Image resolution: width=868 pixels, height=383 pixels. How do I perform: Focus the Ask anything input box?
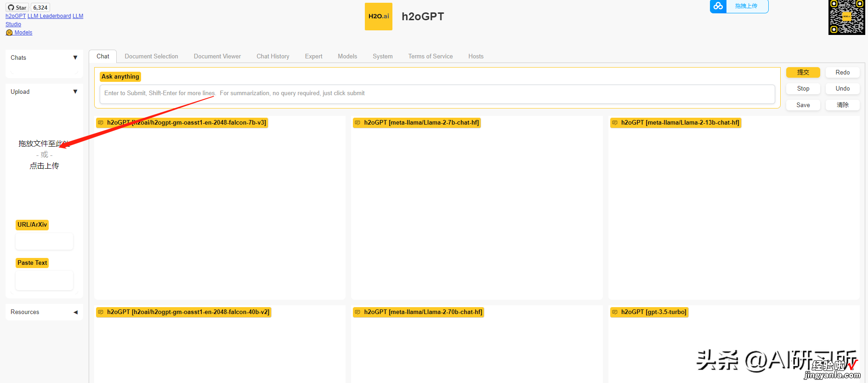(x=437, y=94)
